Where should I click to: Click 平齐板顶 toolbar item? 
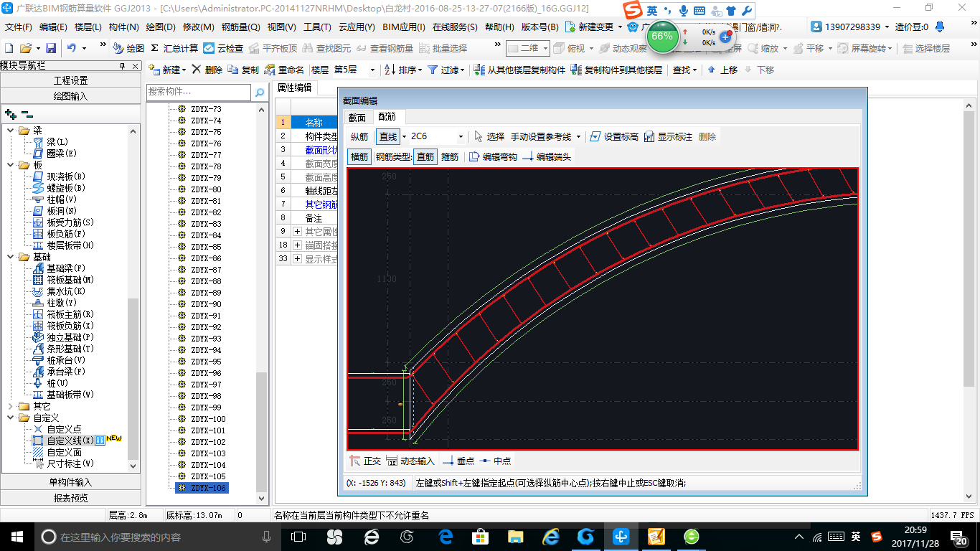273,48
